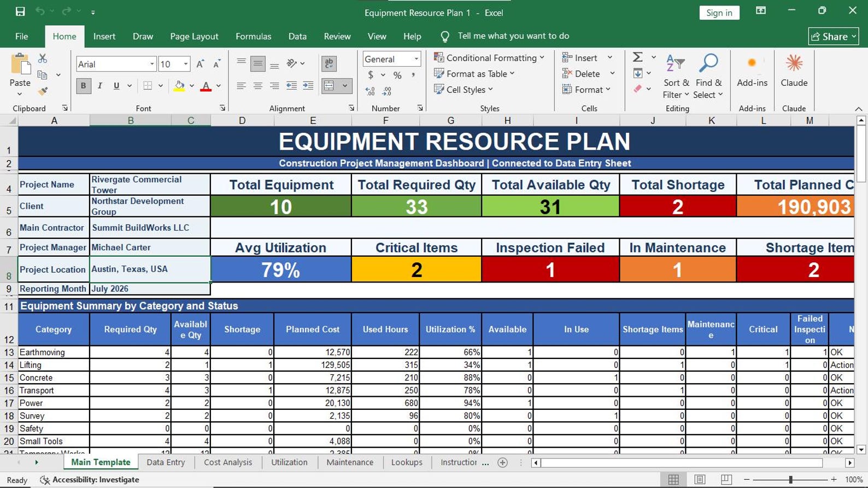
Task: Expand Format as Table menu
Action: click(x=474, y=73)
